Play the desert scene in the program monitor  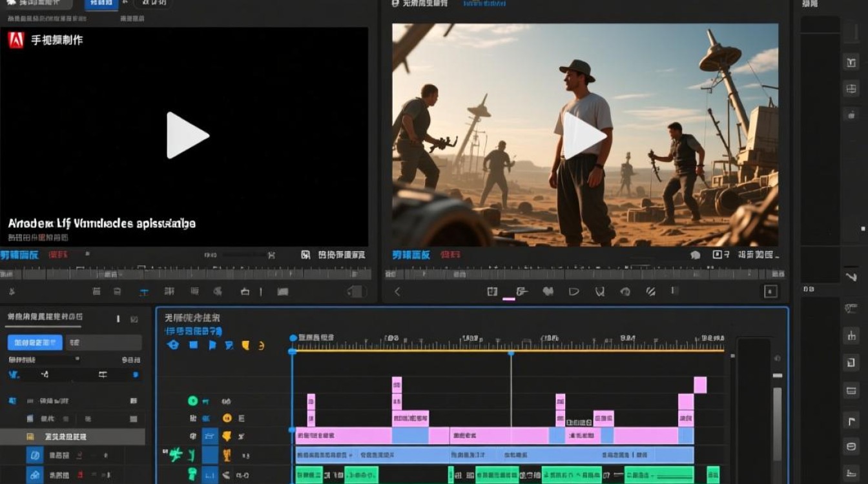(584, 136)
